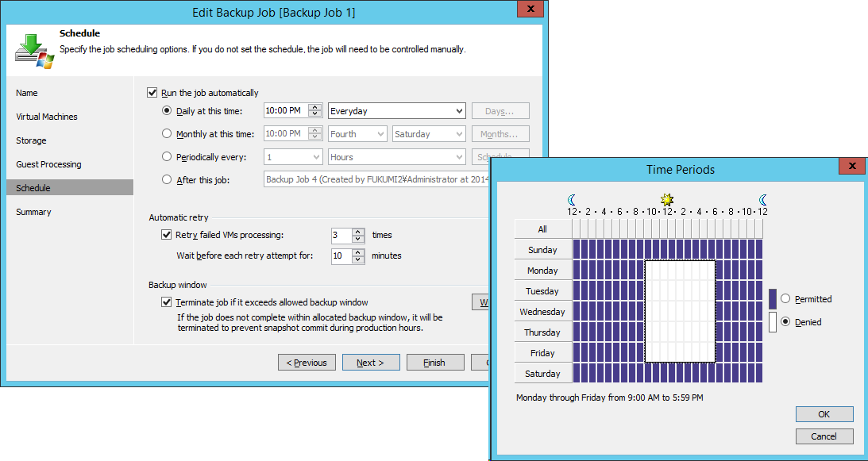Click the left moon midnight icon
Screen dimensions: 868x461
point(572,199)
